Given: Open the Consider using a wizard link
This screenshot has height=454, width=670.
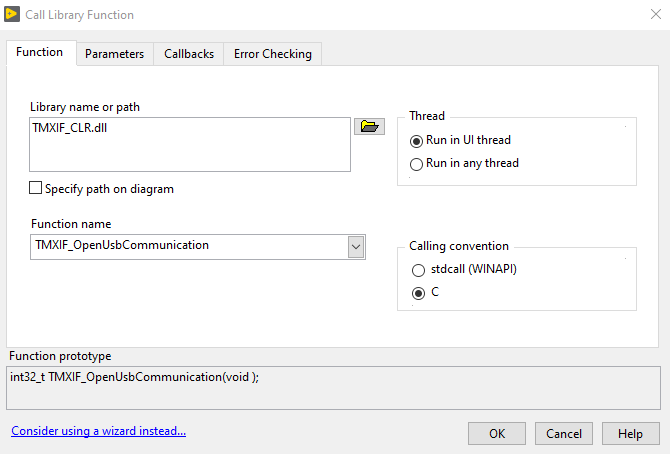Looking at the screenshot, I should point(99,432).
